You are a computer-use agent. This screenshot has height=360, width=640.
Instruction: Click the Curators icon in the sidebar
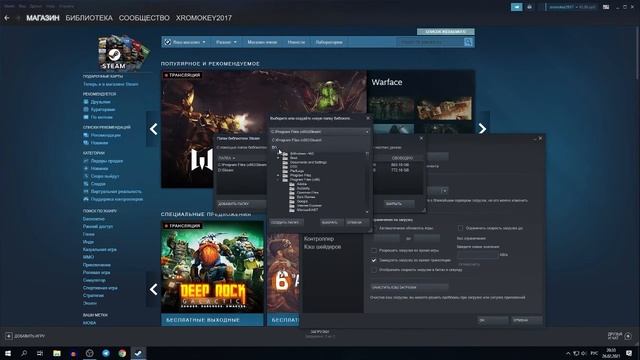(86, 109)
